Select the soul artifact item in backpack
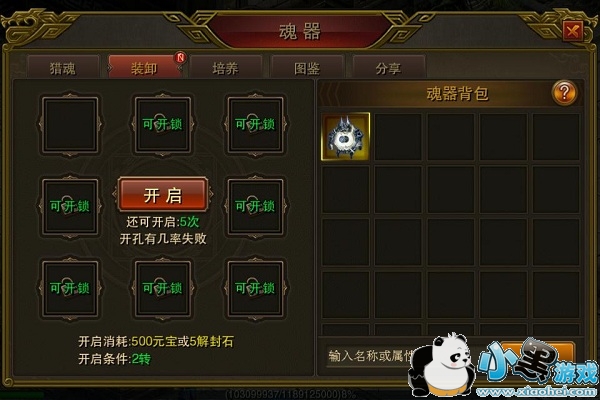The image size is (600, 400). tap(346, 136)
